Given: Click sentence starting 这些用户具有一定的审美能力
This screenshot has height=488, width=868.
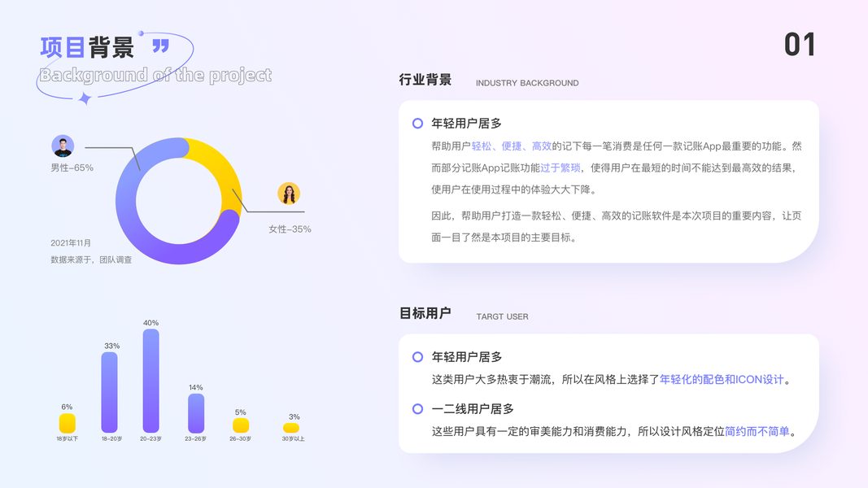Looking at the screenshot, I should [614, 432].
